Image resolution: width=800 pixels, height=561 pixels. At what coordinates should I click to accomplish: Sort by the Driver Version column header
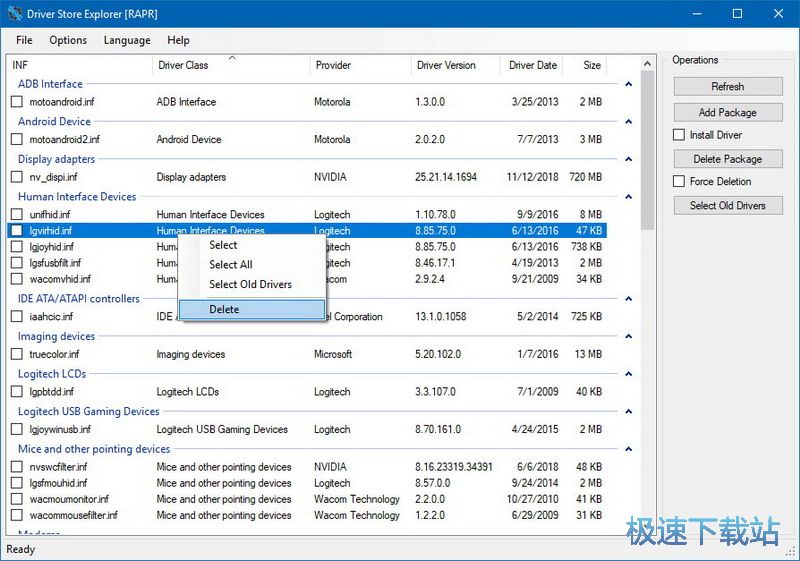pyautogui.click(x=455, y=65)
